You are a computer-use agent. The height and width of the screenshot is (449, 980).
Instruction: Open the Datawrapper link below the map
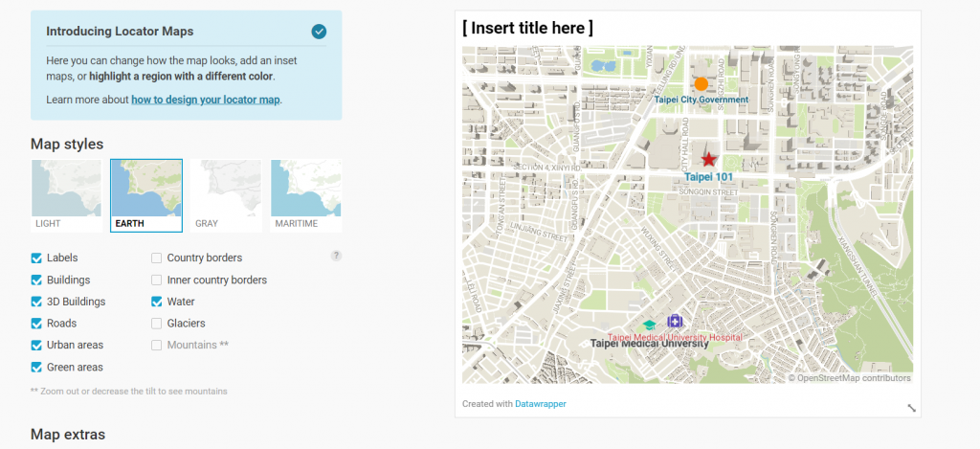pos(541,404)
